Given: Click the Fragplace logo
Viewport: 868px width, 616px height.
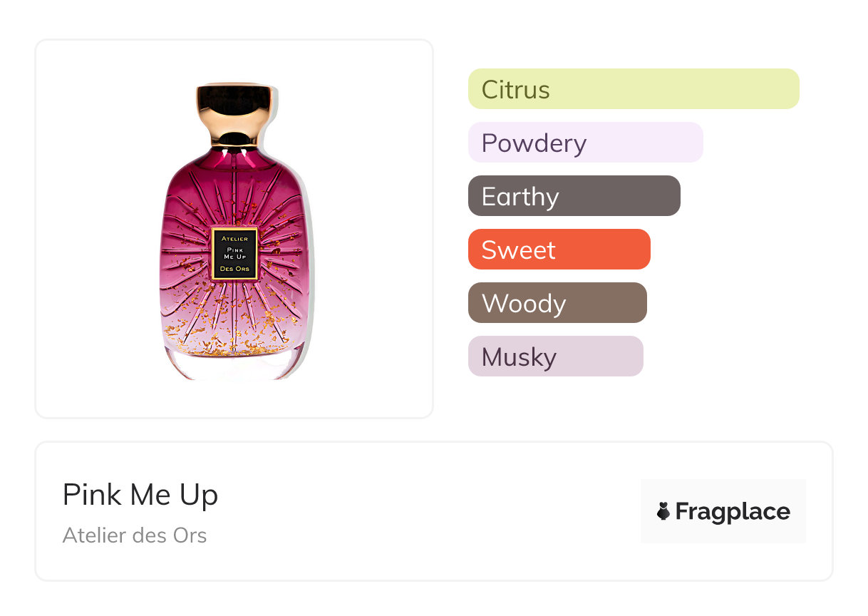Looking at the screenshot, I should pos(723,511).
